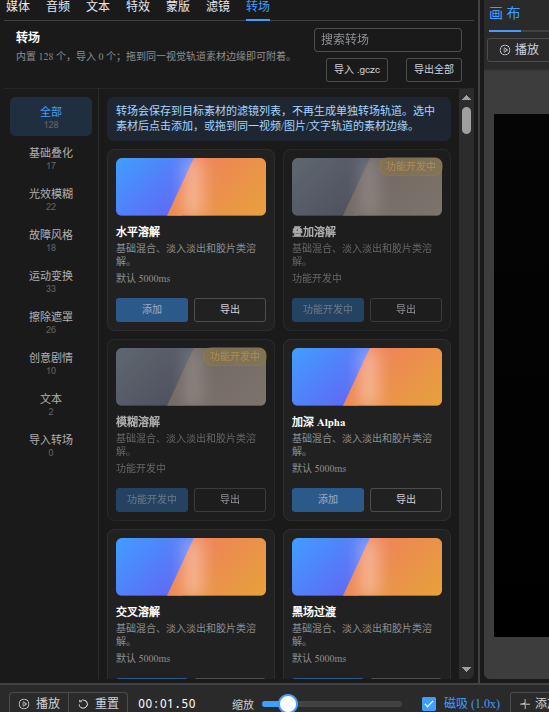Click the scrollbar up arrow in transitions list

pyautogui.click(x=466, y=98)
